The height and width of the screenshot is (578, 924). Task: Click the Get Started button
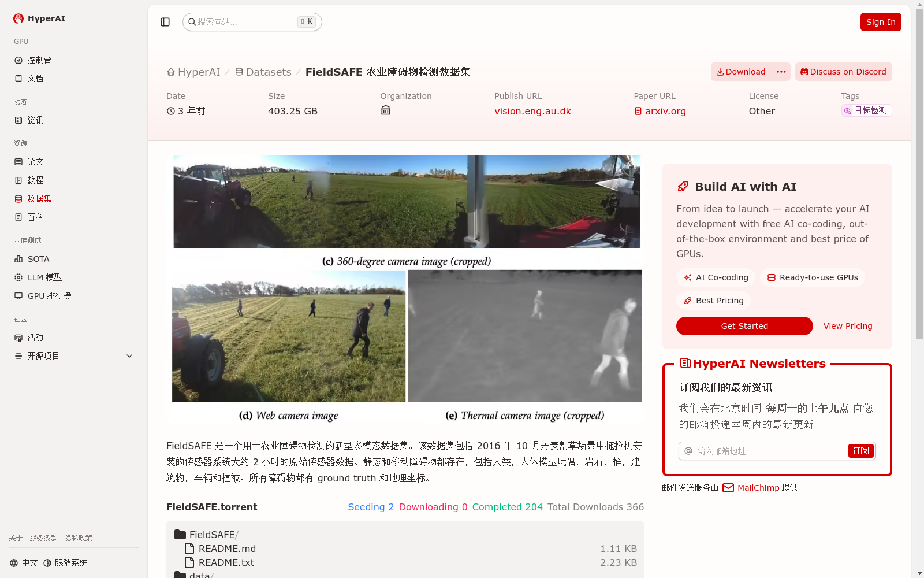point(744,326)
